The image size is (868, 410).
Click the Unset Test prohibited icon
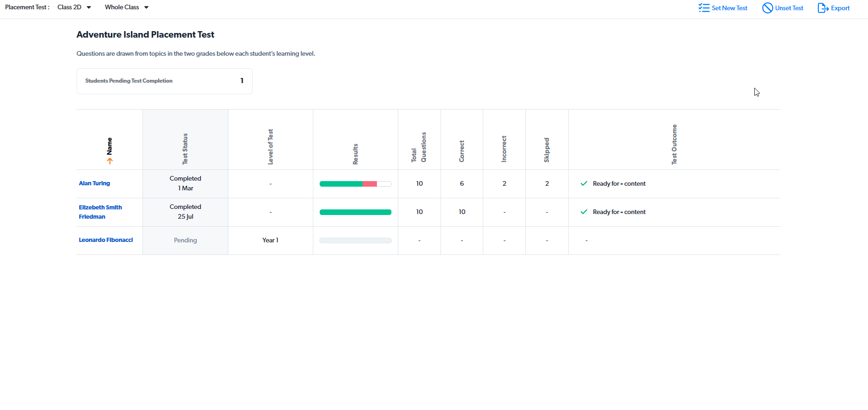click(x=767, y=8)
